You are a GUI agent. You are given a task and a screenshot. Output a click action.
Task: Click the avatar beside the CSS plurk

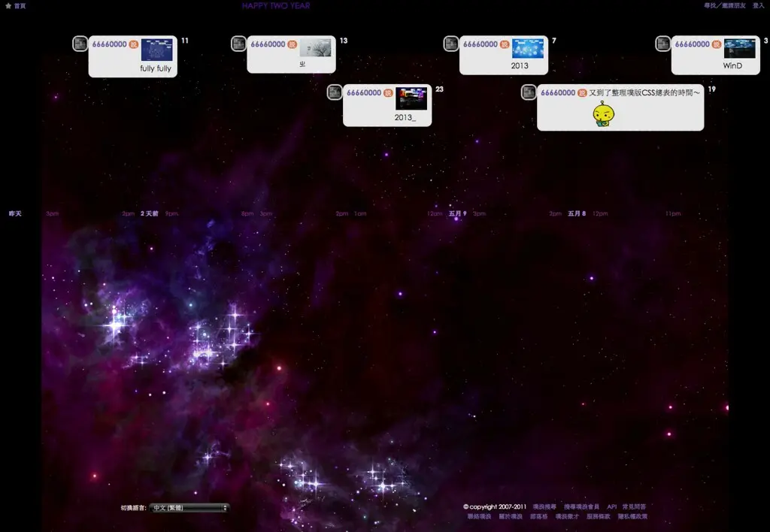click(x=529, y=92)
